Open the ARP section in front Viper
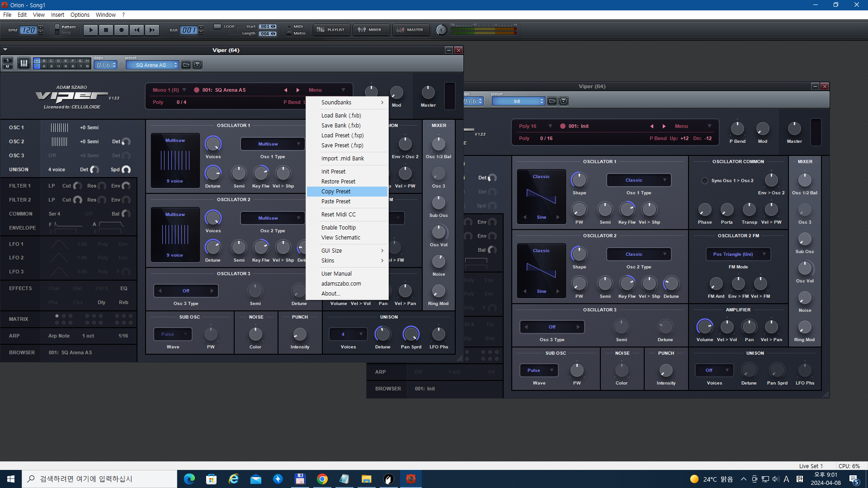 (x=14, y=336)
